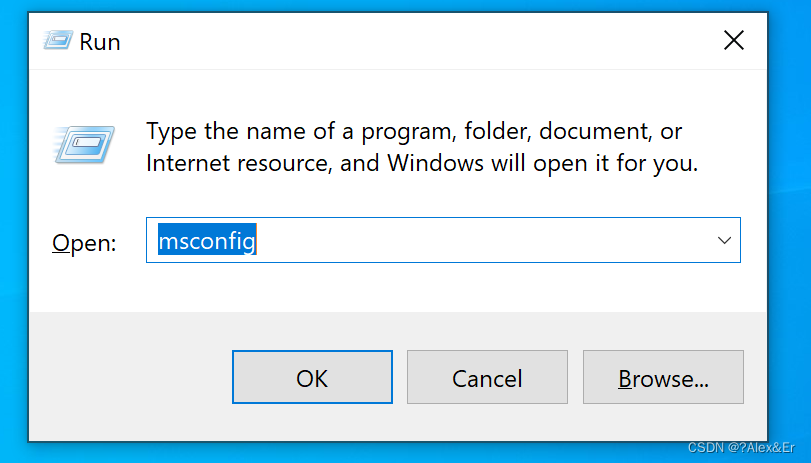Open the file picker via Browse...
This screenshot has width=811, height=463.
click(663, 377)
